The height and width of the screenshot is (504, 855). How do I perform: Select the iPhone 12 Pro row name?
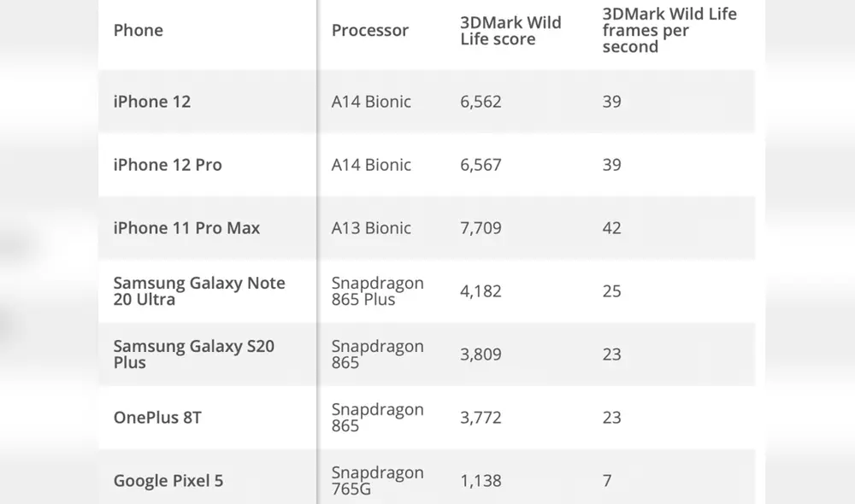[x=168, y=165]
